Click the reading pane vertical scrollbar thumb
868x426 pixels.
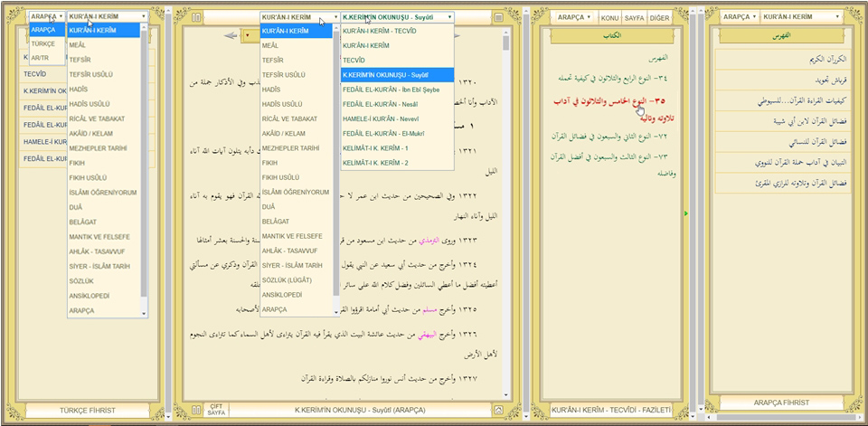[506, 43]
